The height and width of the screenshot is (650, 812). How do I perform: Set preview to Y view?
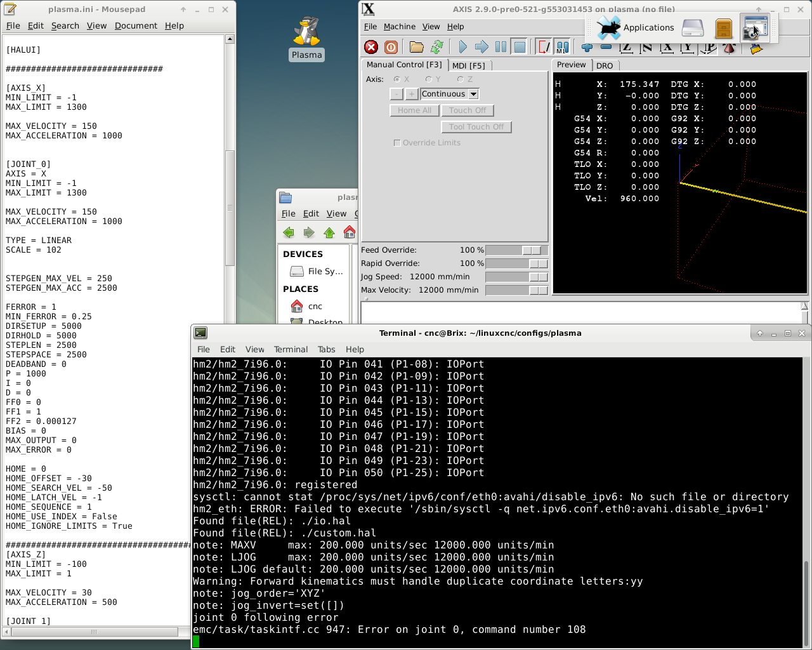point(687,48)
